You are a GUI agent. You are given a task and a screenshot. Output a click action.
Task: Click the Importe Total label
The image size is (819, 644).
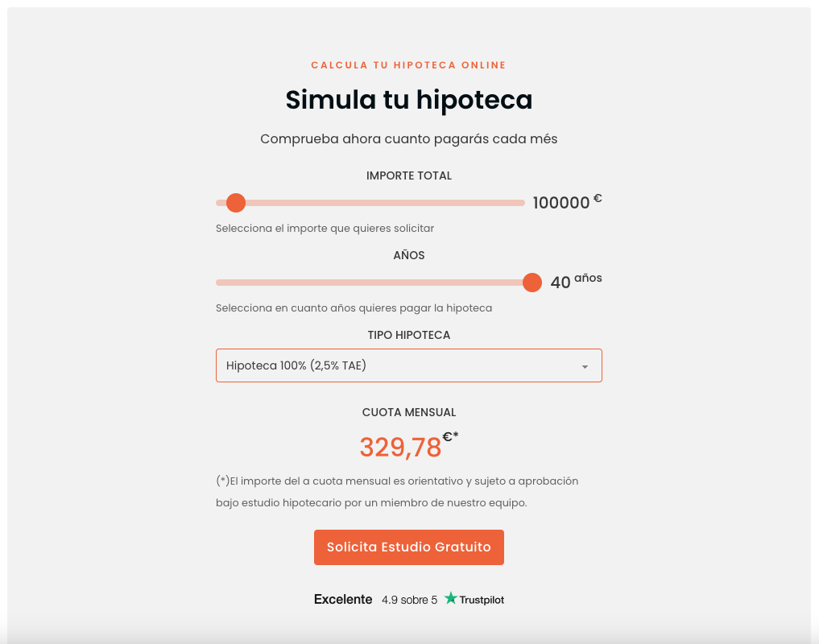pyautogui.click(x=409, y=175)
